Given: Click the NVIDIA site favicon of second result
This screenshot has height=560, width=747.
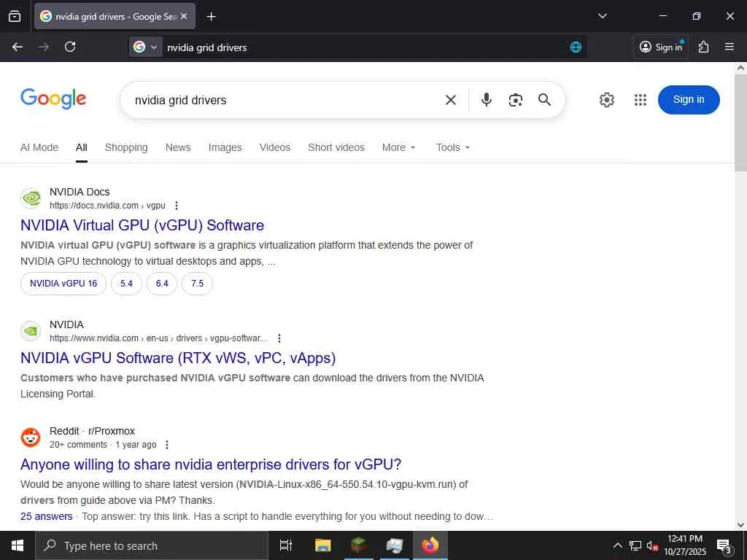Looking at the screenshot, I should click(x=31, y=330).
